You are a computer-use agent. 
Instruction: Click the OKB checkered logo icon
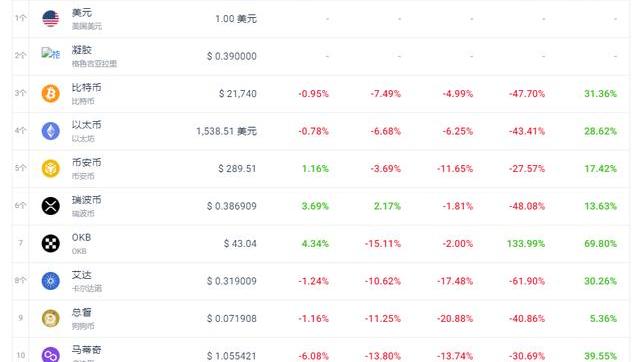tap(51, 244)
